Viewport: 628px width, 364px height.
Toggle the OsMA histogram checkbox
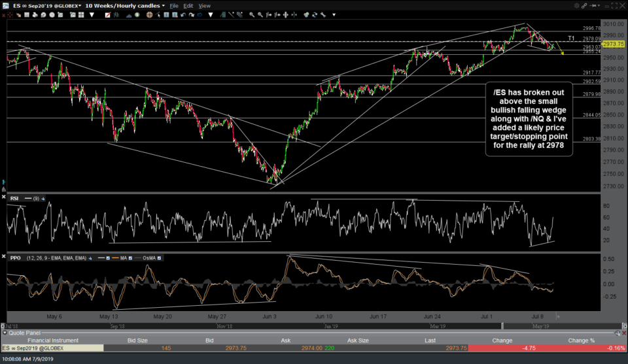pos(159,258)
